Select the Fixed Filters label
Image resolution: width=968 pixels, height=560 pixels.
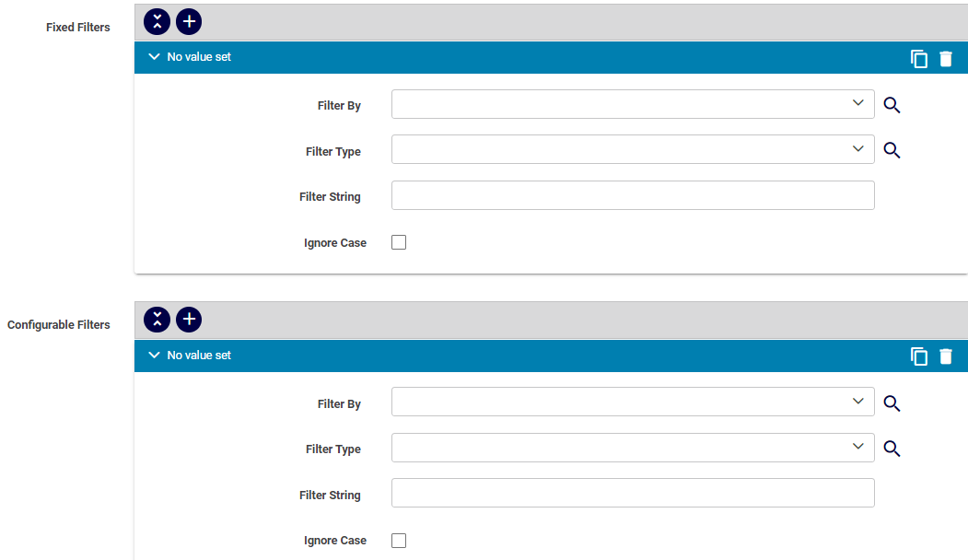(77, 27)
